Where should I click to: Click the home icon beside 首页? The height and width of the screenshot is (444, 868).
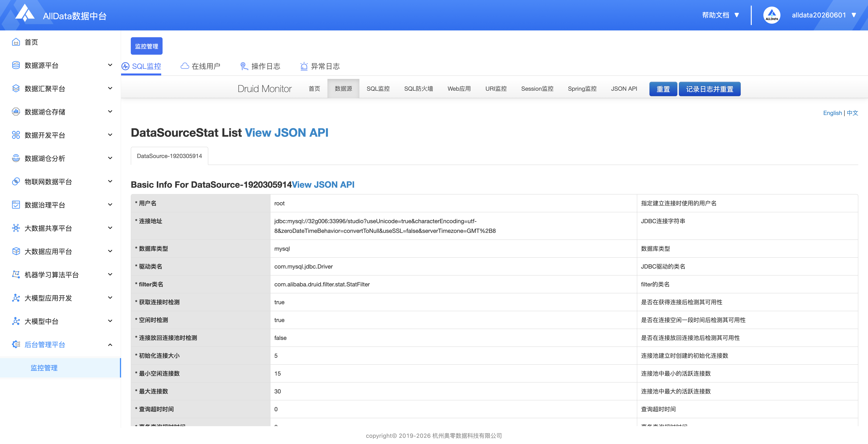(16, 42)
